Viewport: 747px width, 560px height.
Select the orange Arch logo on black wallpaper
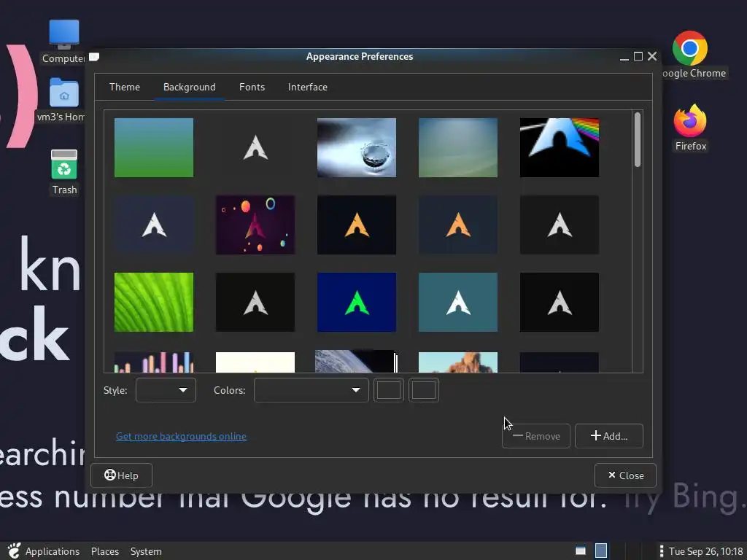356,225
